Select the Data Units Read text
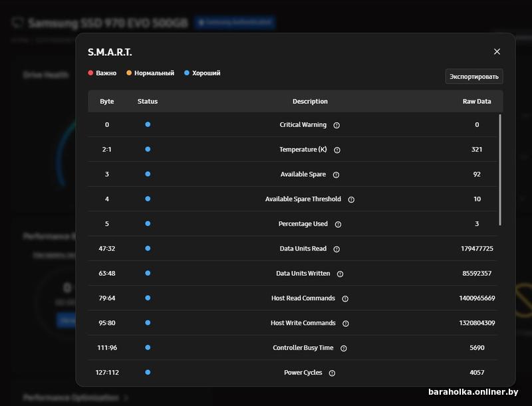This screenshot has height=406, width=532. tap(303, 249)
